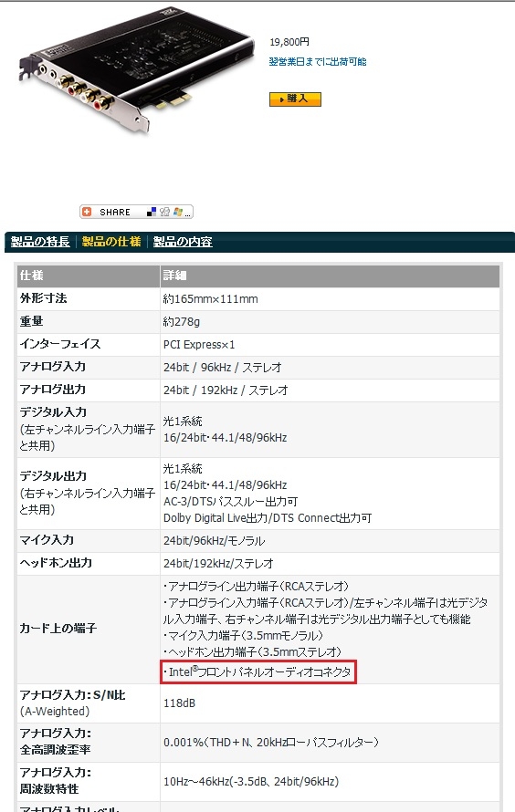The height and width of the screenshot is (812, 515).
Task: Share via the Windows Live icon
Action: 178,212
